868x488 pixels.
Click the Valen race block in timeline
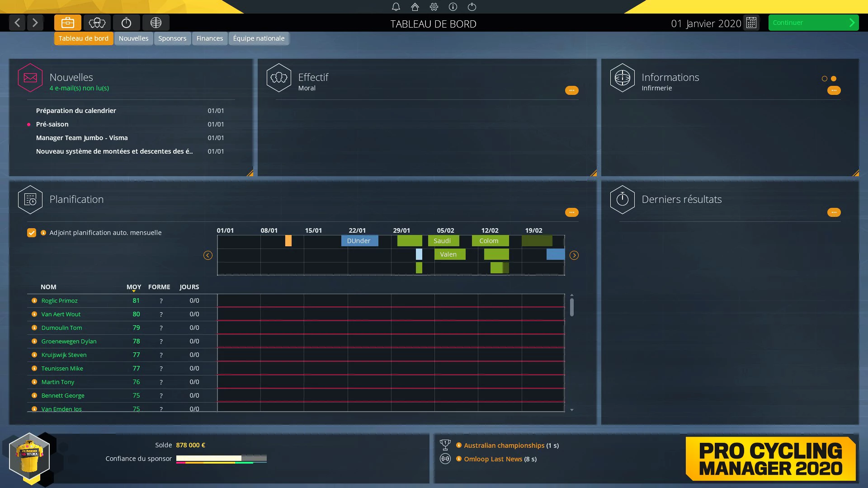click(x=450, y=254)
